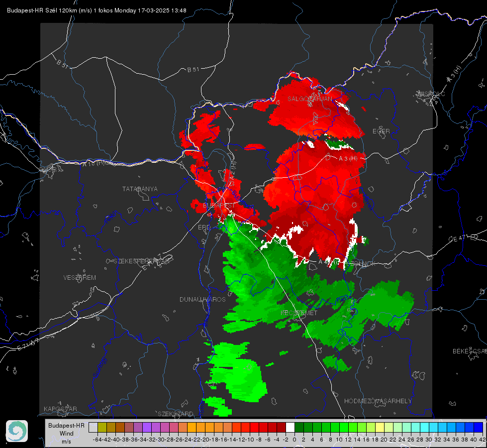Click the '20' value in the legend scale
Screen dimensions: 487x448
click(x=384, y=440)
